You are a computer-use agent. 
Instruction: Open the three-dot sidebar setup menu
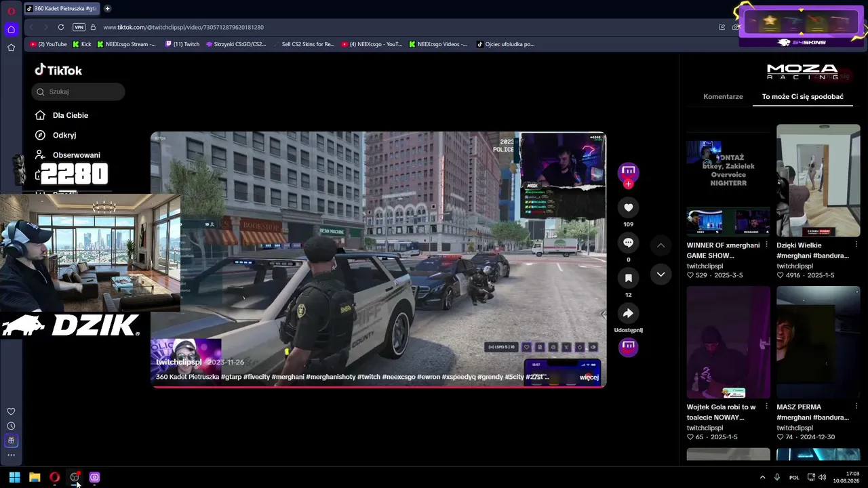coord(11,455)
